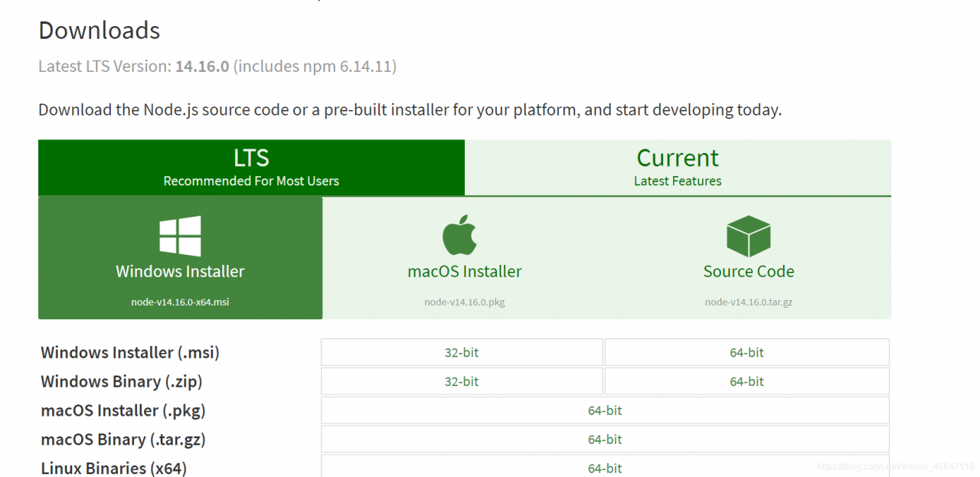Click the Windows Binary (.zip) row label
980x477 pixels.
point(122,381)
